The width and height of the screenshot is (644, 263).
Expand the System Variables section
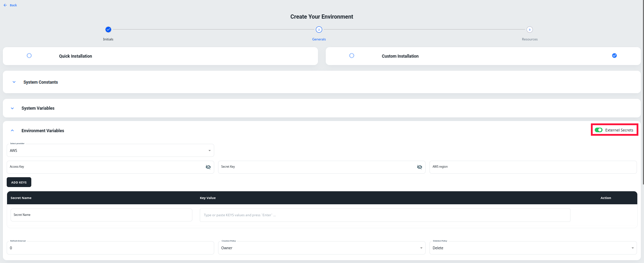(12, 108)
